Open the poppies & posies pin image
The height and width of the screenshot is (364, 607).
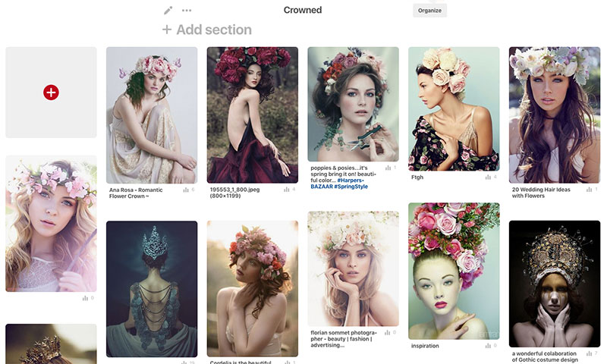353,103
